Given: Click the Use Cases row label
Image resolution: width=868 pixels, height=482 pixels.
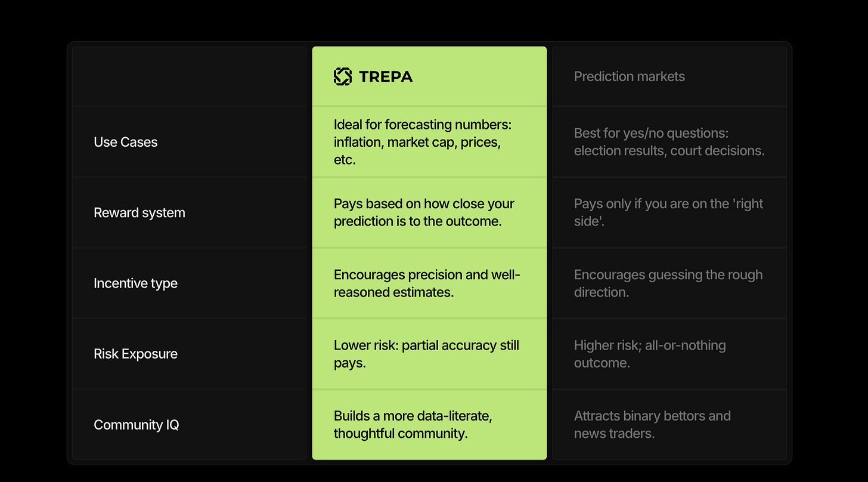Looking at the screenshot, I should 126,142.
